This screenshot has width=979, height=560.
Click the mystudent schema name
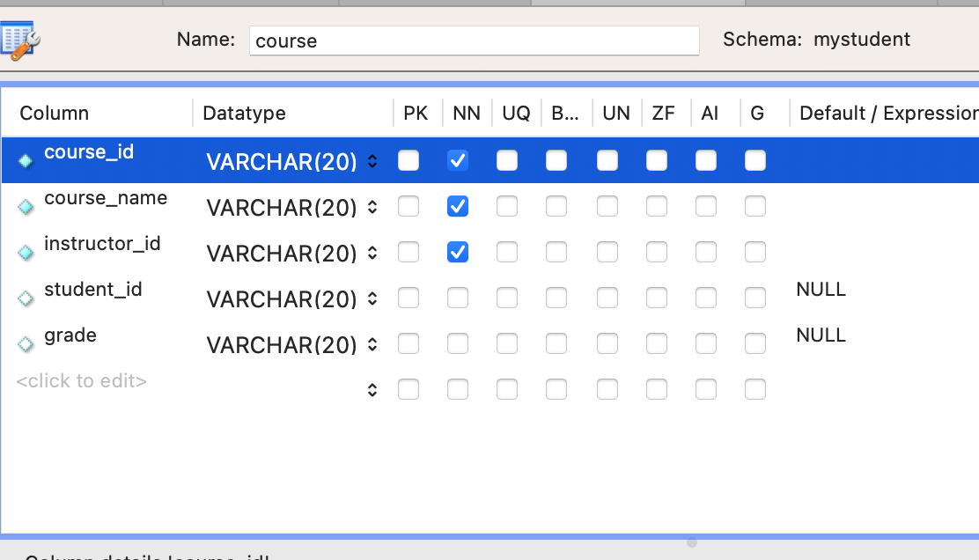(862, 40)
